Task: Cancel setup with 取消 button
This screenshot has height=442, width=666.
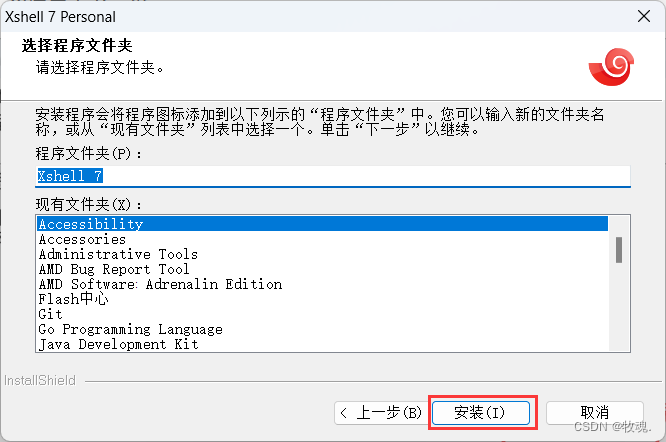Action: (595, 412)
